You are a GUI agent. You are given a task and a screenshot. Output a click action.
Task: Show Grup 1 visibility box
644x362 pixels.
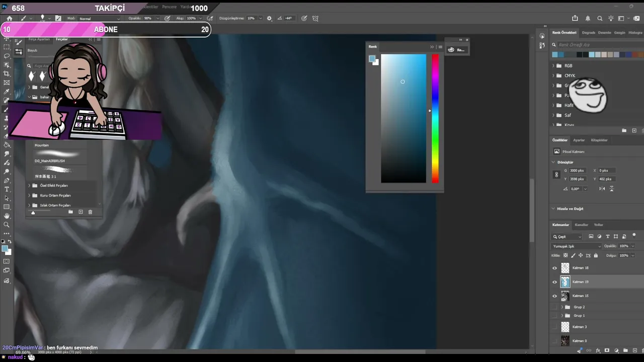click(555, 316)
